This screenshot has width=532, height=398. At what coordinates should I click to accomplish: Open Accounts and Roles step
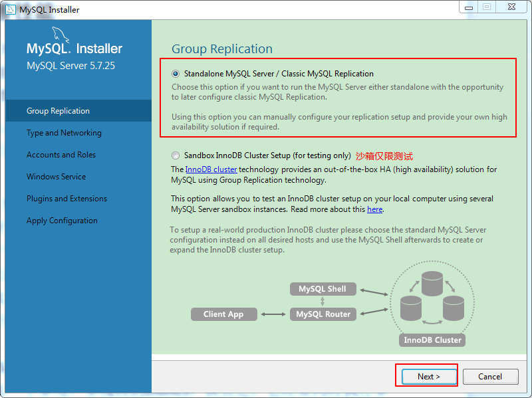61,155
